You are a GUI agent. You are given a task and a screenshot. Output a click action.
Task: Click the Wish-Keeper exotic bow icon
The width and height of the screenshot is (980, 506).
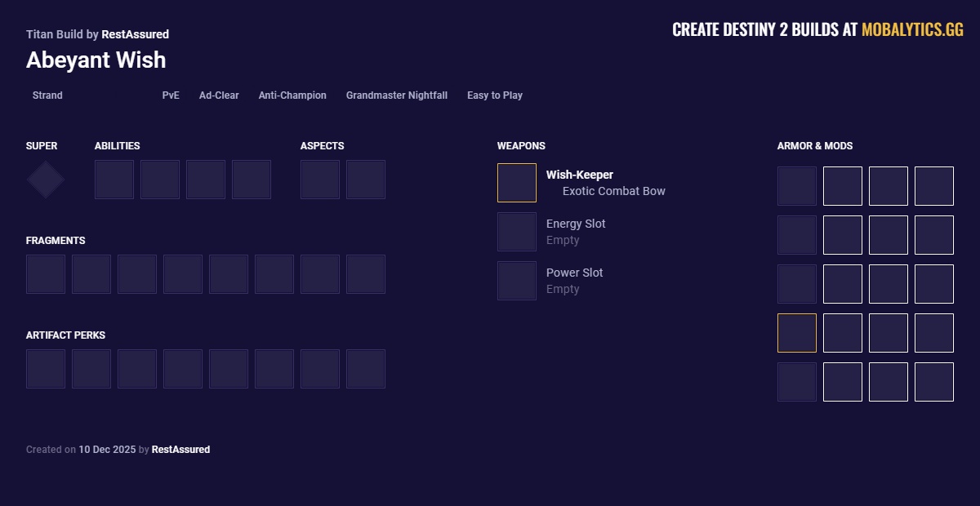click(516, 182)
